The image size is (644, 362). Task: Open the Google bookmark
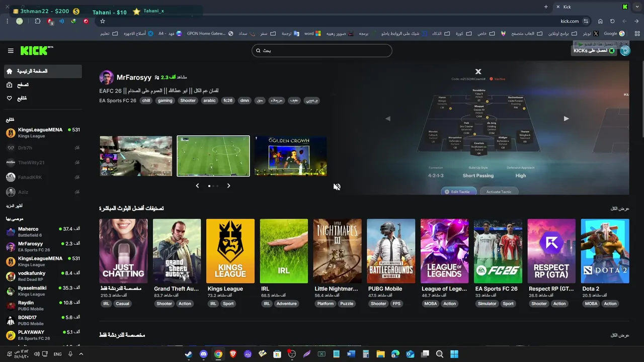pos(613,34)
